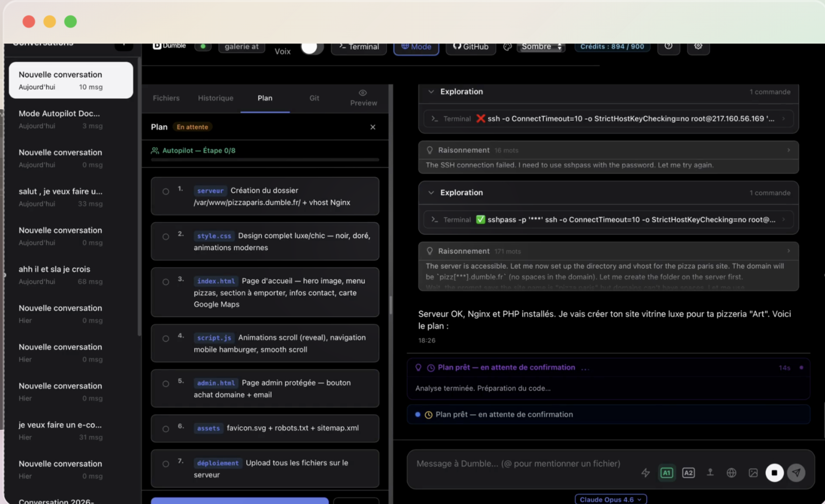Select the Plan tab

click(265, 98)
